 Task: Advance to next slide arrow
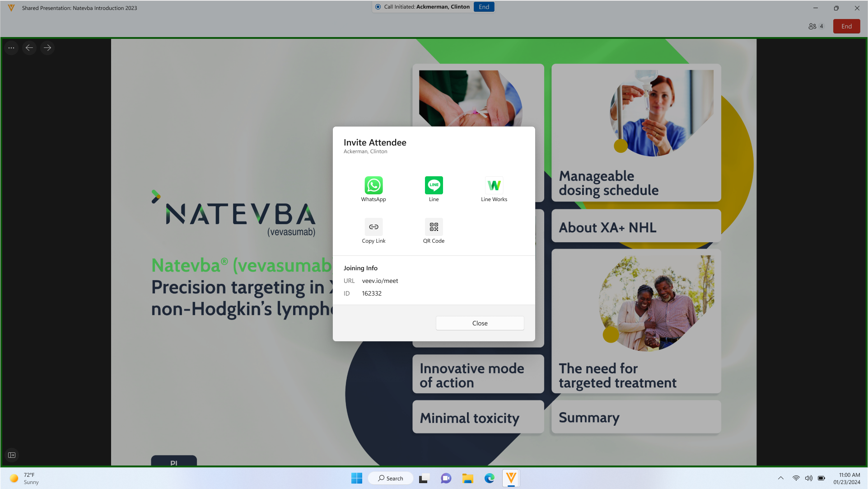tap(47, 47)
